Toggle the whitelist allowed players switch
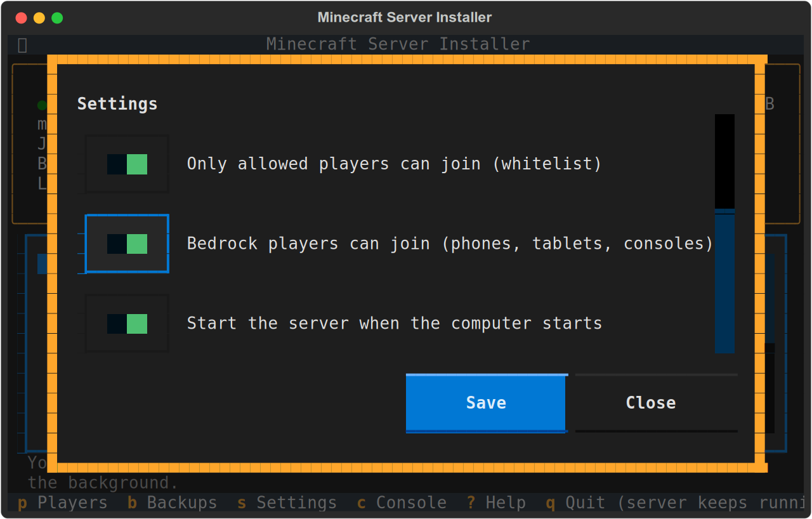The width and height of the screenshot is (812, 519). coord(127,164)
